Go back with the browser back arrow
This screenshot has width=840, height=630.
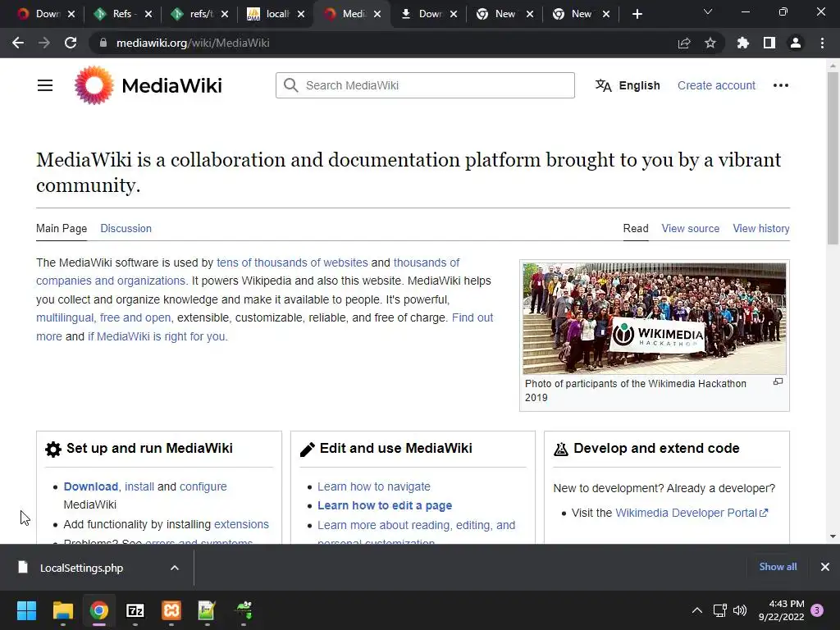18,43
